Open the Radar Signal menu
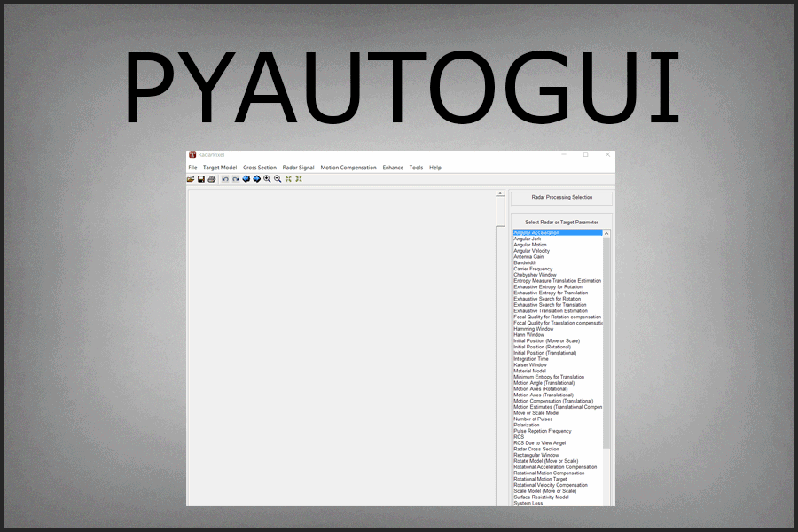 (298, 167)
